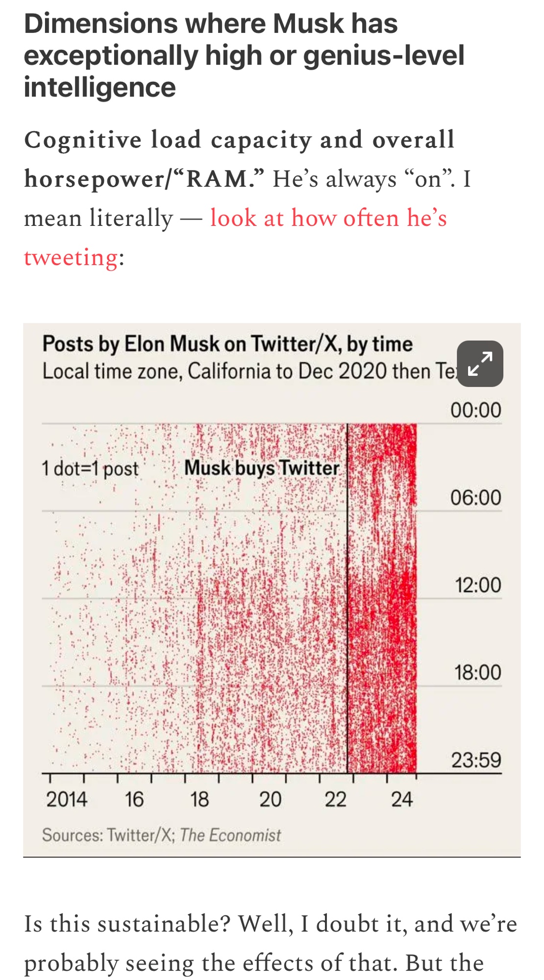Viewport: 544px width, 980px height.
Task: Tap the "Dimensions where Musk has" heading
Action: click(x=211, y=24)
